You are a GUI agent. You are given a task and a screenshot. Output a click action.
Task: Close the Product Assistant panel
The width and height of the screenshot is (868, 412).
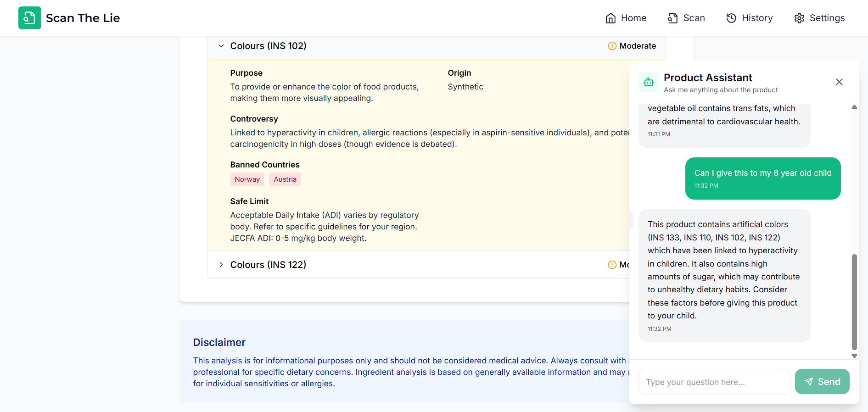[x=839, y=82]
